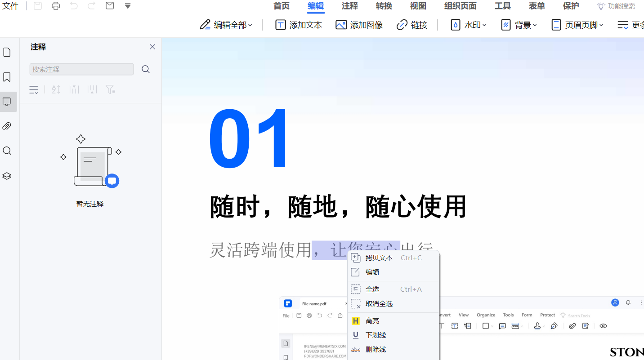Choose 高亮 from the context menu

coord(372,320)
